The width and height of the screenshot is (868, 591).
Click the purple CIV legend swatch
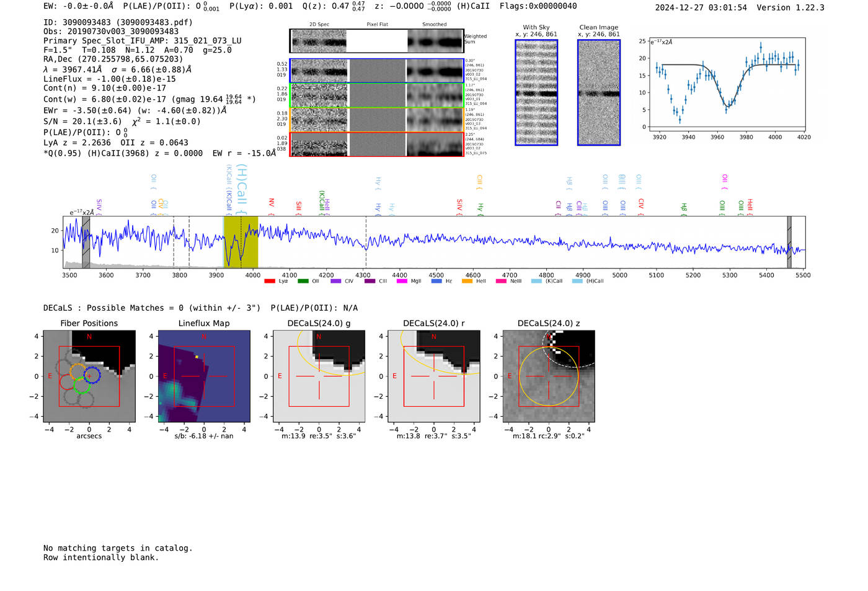[x=336, y=282]
